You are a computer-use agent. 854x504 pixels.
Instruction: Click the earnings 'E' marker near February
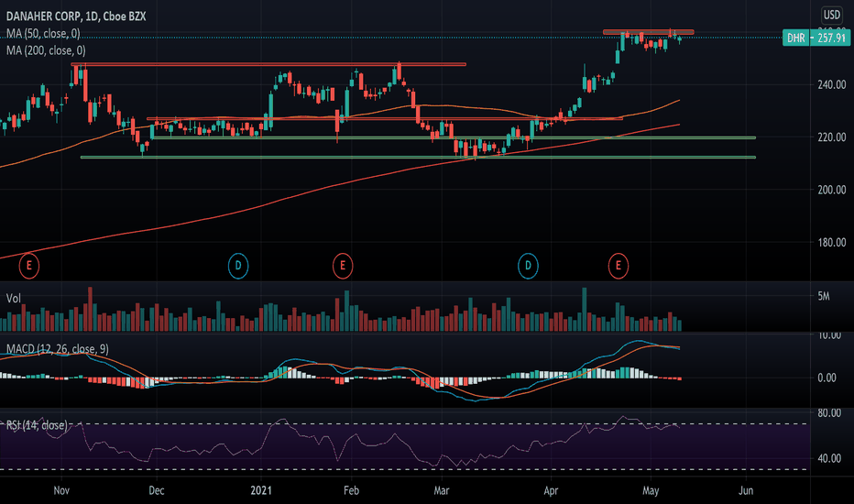point(343,266)
